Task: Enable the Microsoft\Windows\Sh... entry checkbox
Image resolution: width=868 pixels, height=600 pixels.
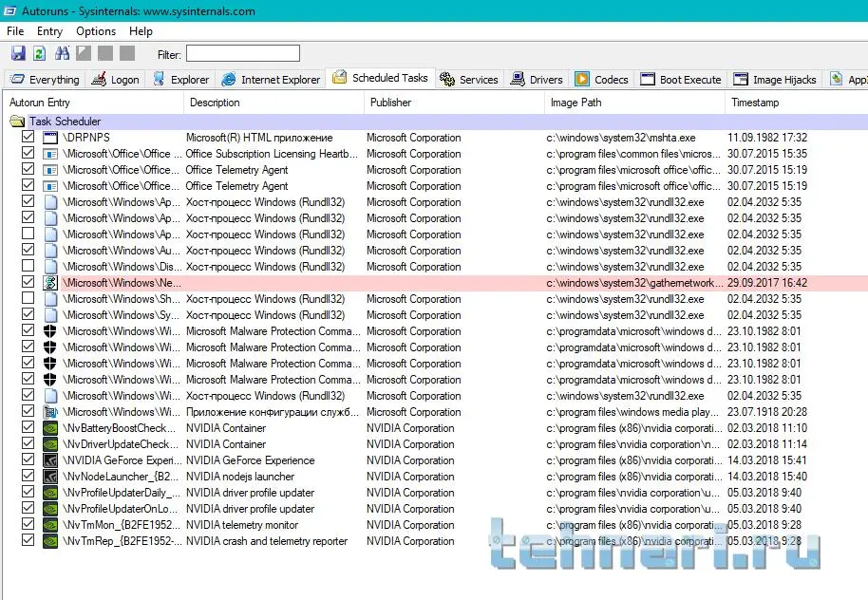Action: [x=28, y=298]
